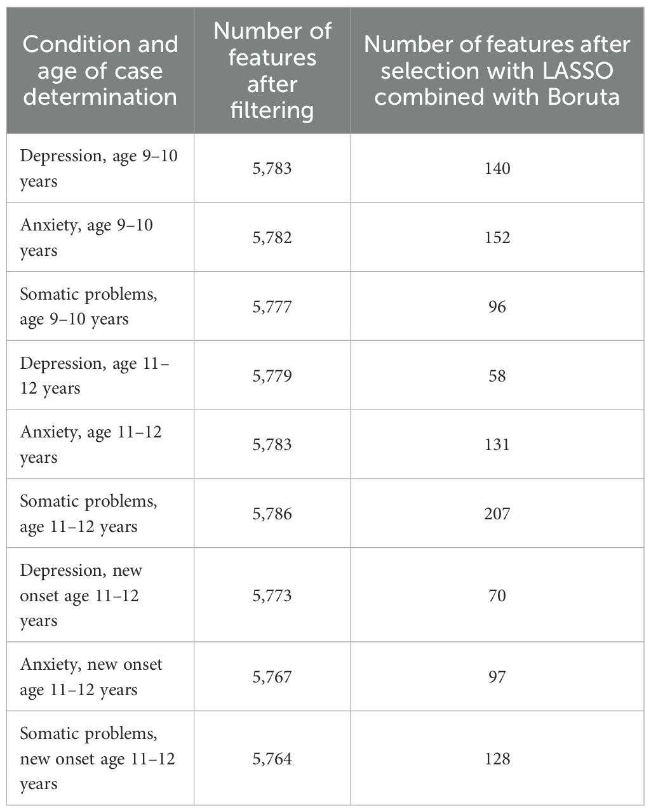This screenshot has height=812, width=651.
Task: Select the 5,764 value in the last row
Action: [272, 759]
